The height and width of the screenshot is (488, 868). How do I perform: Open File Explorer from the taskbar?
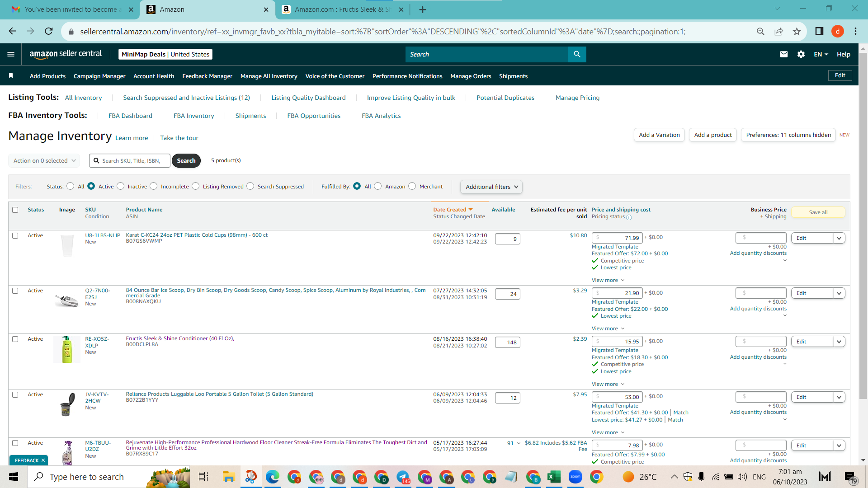click(229, 477)
